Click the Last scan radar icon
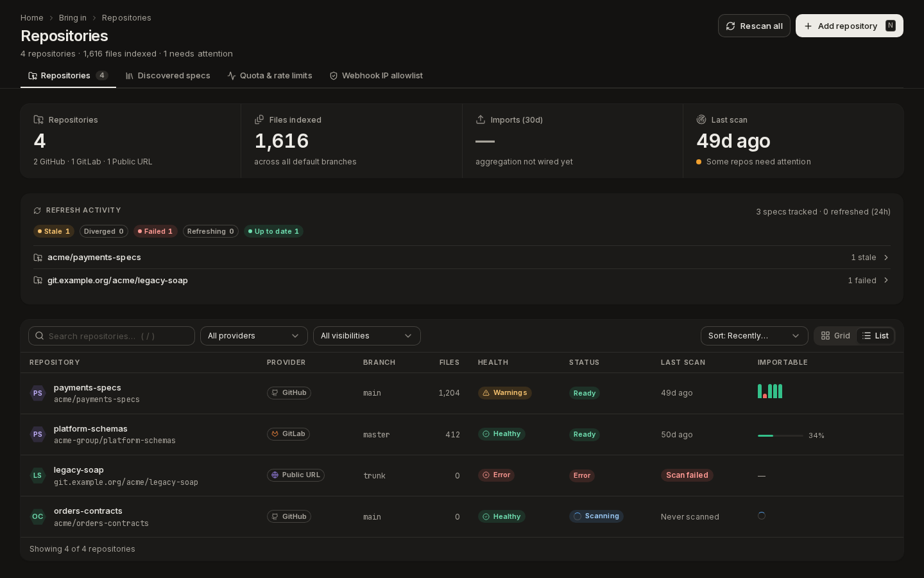This screenshot has height=578, width=924. point(701,119)
